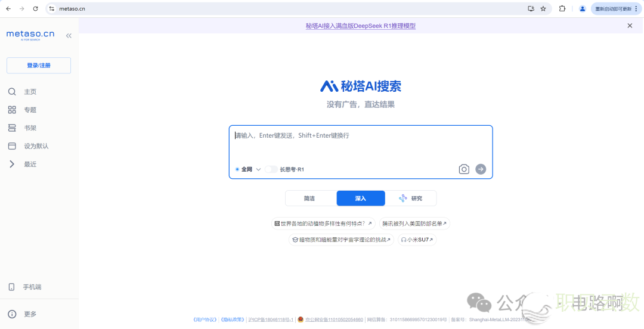Open the 《隐私政策》 link
The width and height of the screenshot is (644, 329).
tap(233, 319)
